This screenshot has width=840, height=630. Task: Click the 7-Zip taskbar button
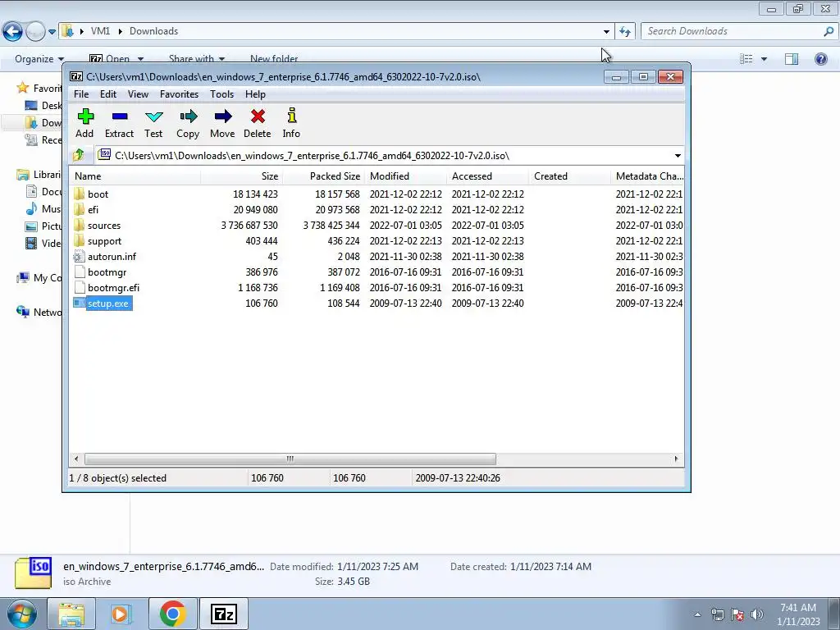tap(224, 614)
